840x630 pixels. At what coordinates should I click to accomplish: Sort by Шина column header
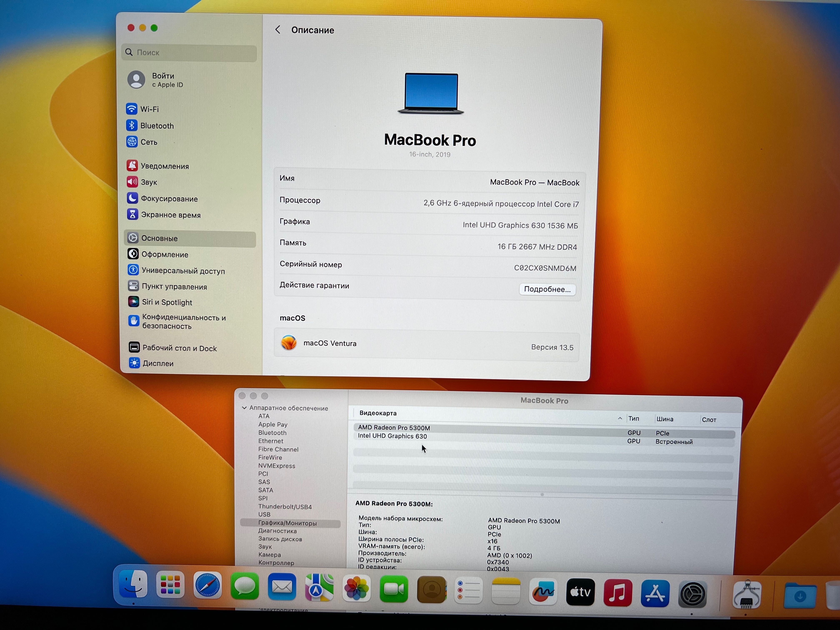click(x=665, y=419)
